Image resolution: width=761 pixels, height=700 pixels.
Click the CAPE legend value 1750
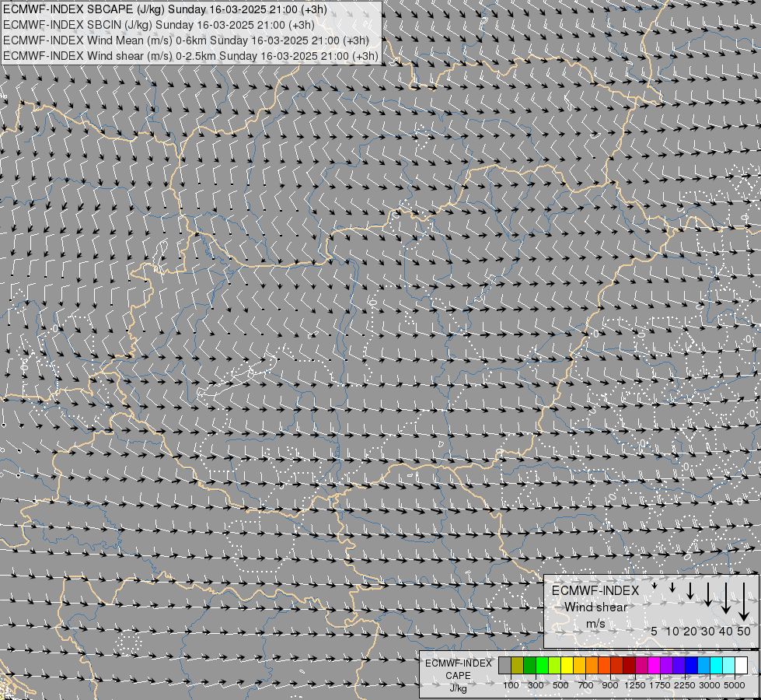(x=660, y=685)
